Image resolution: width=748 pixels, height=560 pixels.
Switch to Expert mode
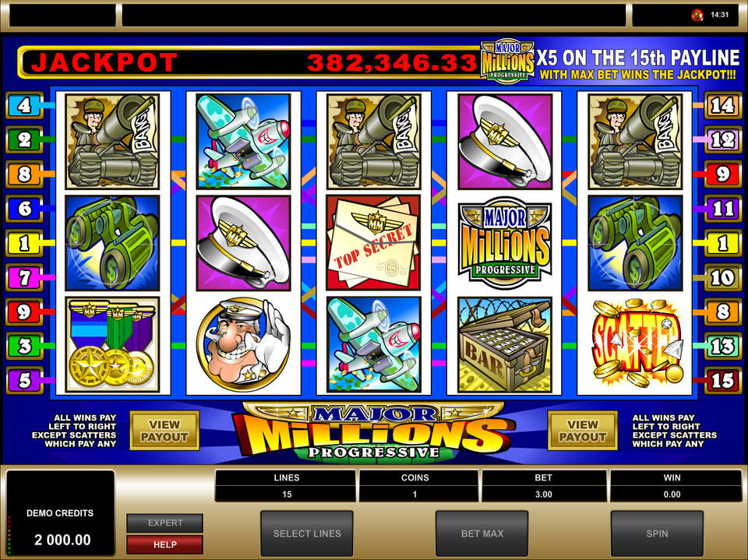164,523
